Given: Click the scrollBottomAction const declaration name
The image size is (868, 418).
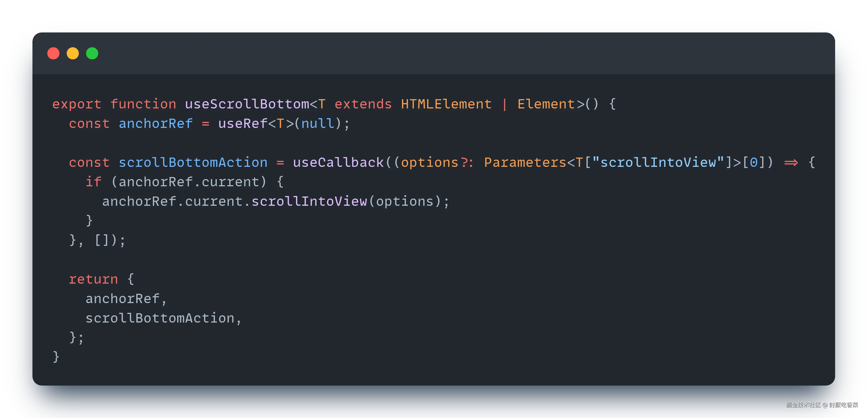Looking at the screenshot, I should tap(193, 163).
